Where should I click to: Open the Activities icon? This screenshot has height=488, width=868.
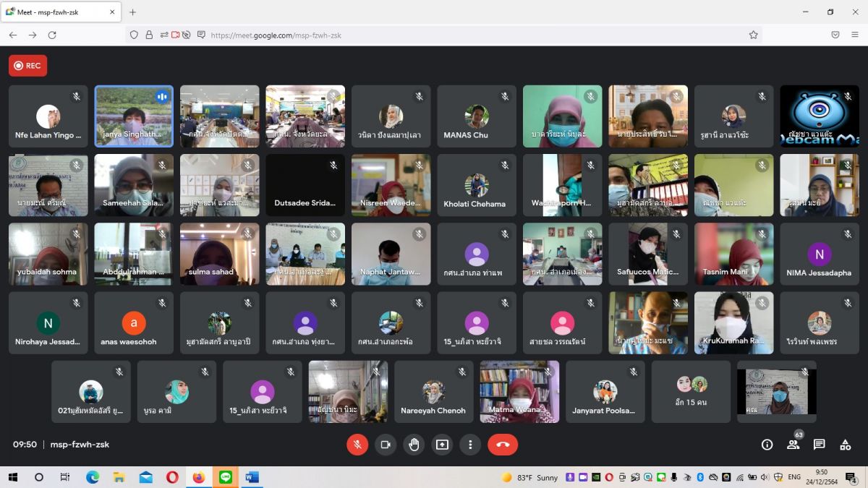click(845, 445)
